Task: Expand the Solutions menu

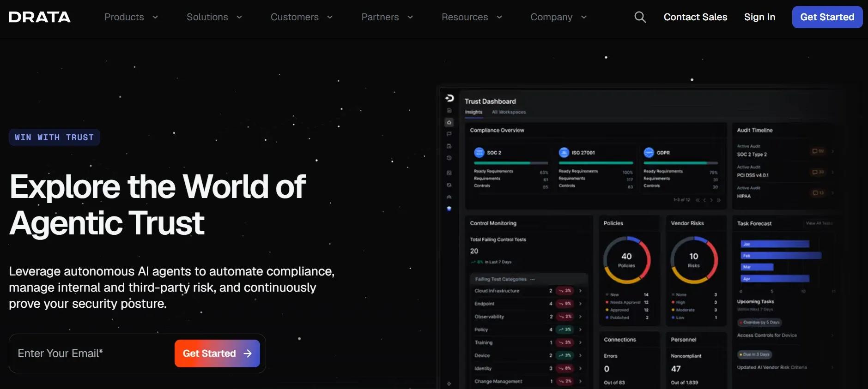Action: pos(214,17)
